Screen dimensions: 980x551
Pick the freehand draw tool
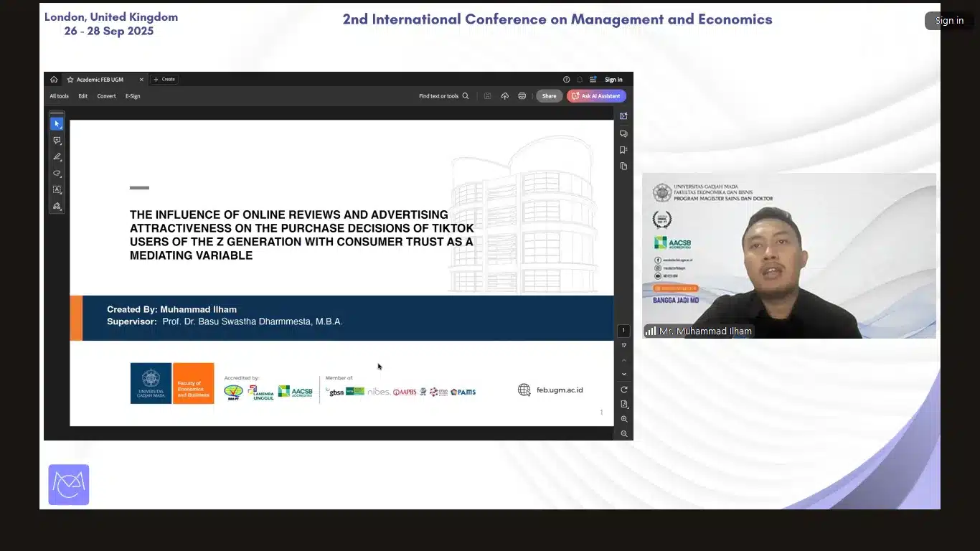(57, 174)
